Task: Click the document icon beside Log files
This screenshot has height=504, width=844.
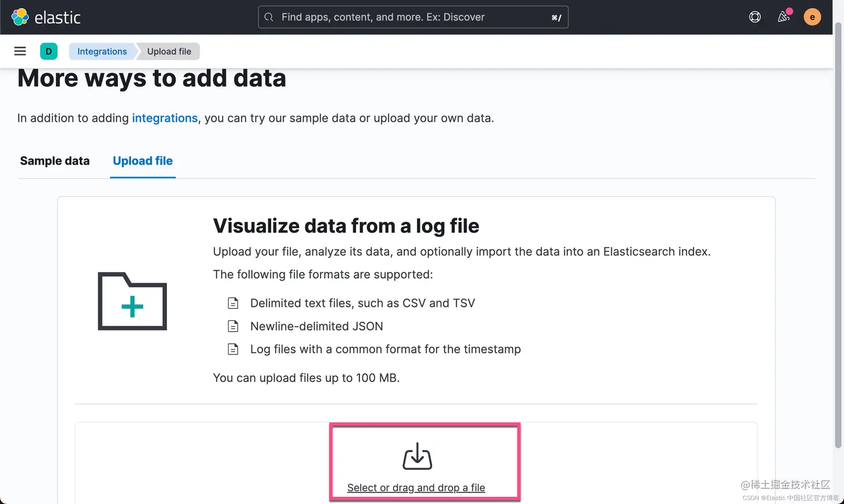Action: (233, 349)
